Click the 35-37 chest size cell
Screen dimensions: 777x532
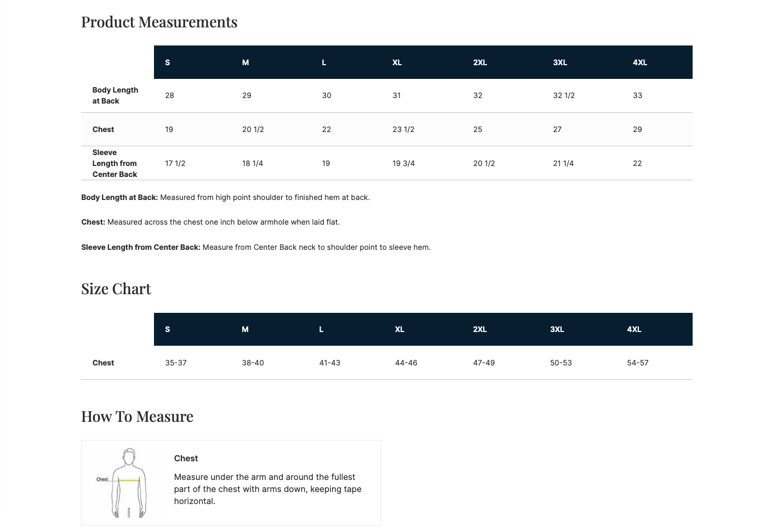(x=176, y=363)
